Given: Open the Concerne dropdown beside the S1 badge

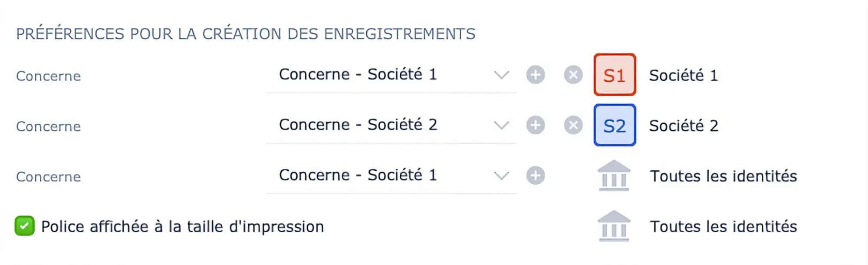Looking at the screenshot, I should (391, 75).
